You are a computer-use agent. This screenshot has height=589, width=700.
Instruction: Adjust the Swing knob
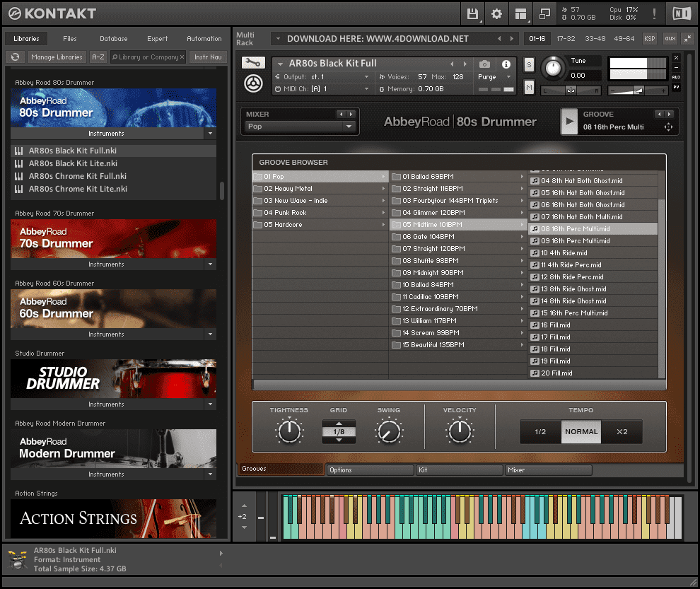[x=389, y=431]
